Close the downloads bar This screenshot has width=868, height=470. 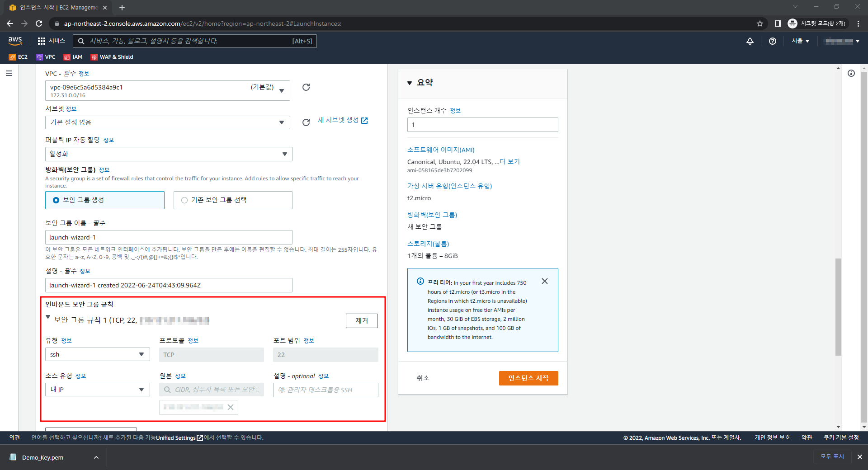point(860,457)
